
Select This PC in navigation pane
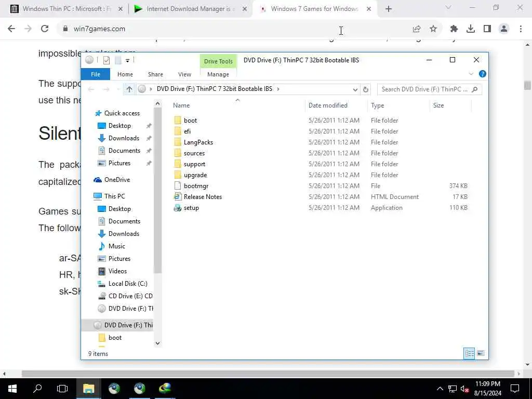(114, 196)
